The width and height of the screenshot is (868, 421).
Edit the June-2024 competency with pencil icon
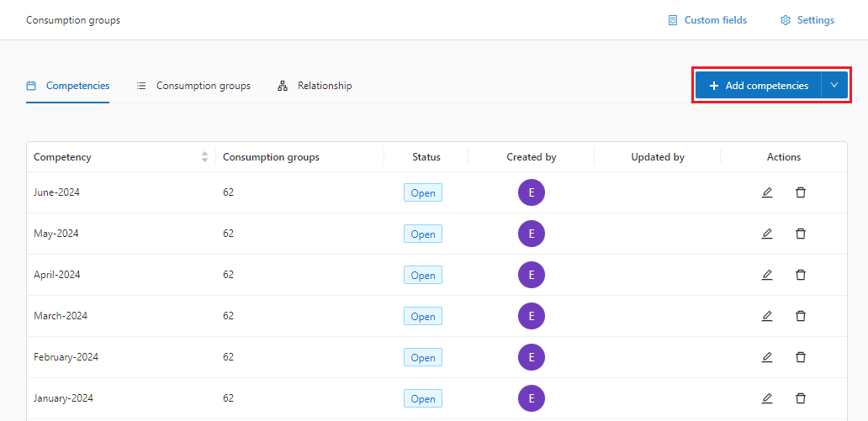[x=767, y=192]
